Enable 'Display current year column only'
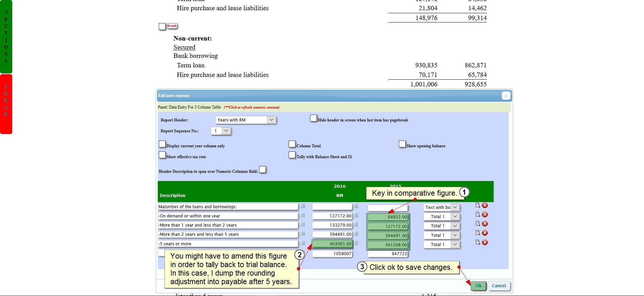 point(162,144)
